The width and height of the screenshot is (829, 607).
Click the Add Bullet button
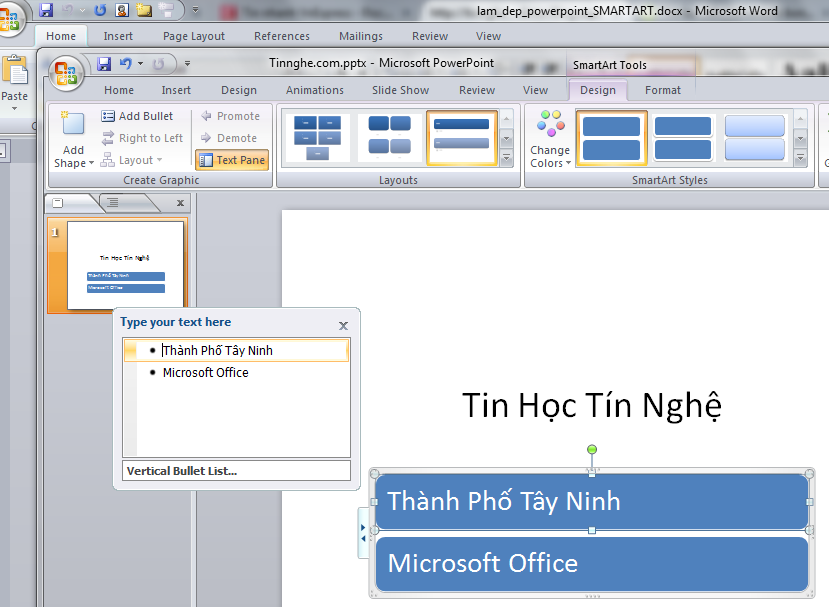coord(137,116)
